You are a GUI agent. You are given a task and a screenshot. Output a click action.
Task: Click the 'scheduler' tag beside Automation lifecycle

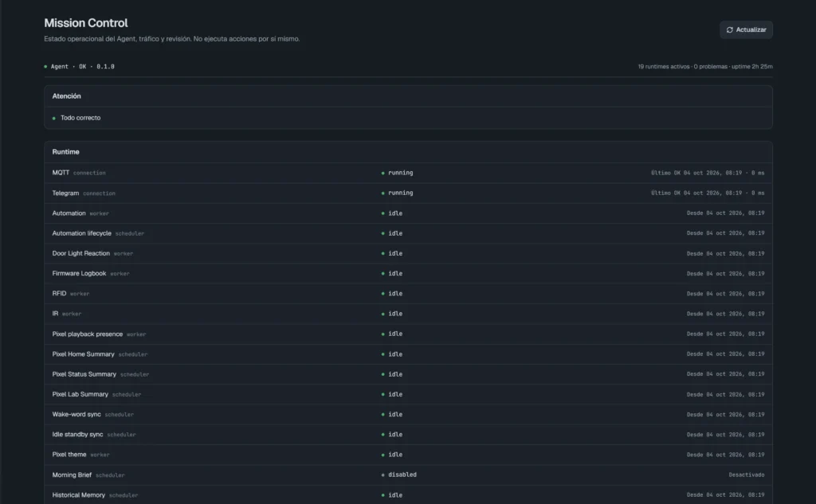[x=130, y=234]
